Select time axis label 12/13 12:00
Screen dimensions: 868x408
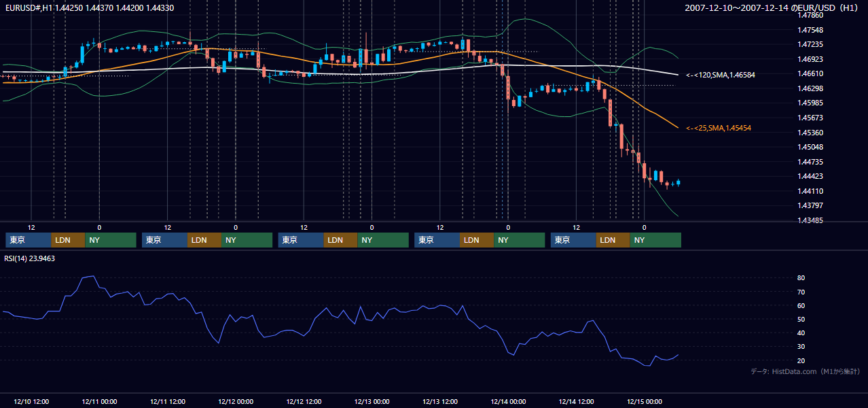click(x=440, y=401)
